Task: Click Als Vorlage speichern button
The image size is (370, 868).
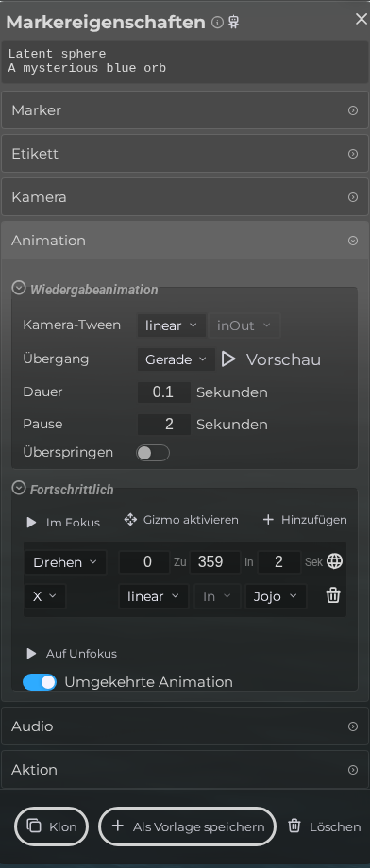Action: (x=187, y=827)
